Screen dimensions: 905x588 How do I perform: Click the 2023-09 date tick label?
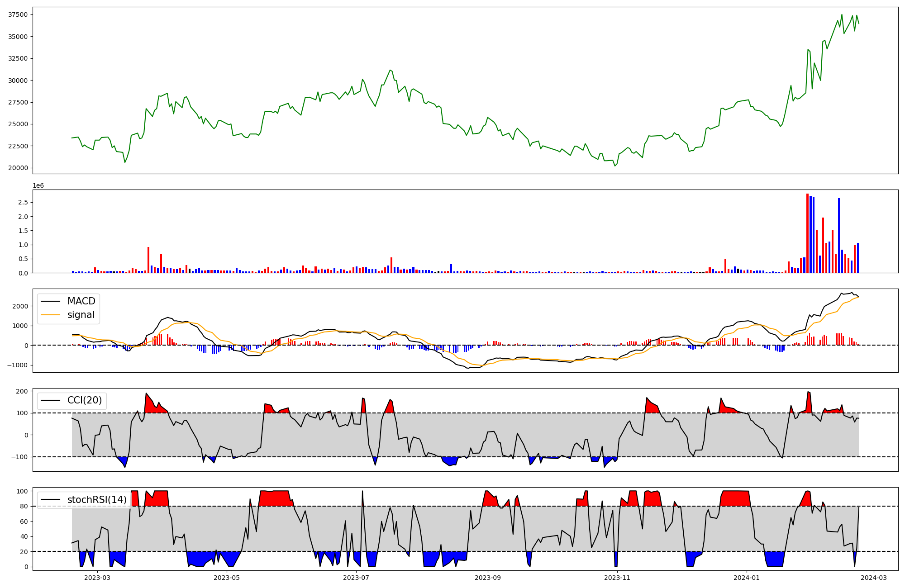click(x=488, y=578)
